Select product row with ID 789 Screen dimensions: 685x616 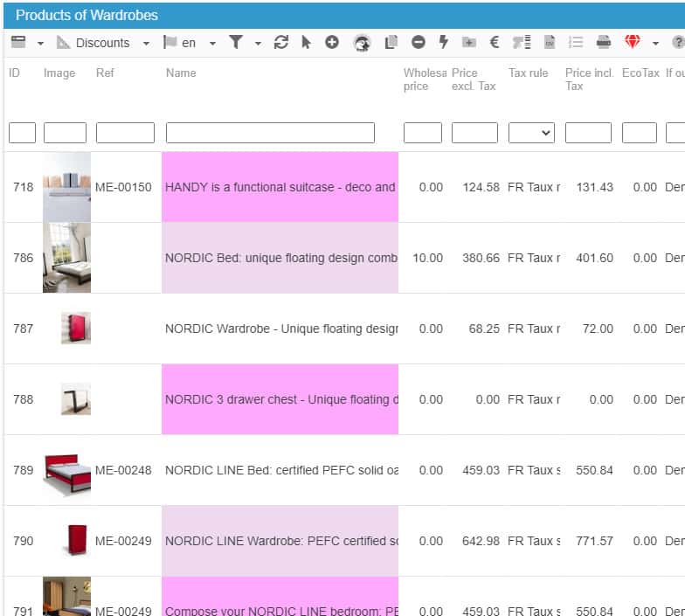pyautogui.click(x=24, y=470)
